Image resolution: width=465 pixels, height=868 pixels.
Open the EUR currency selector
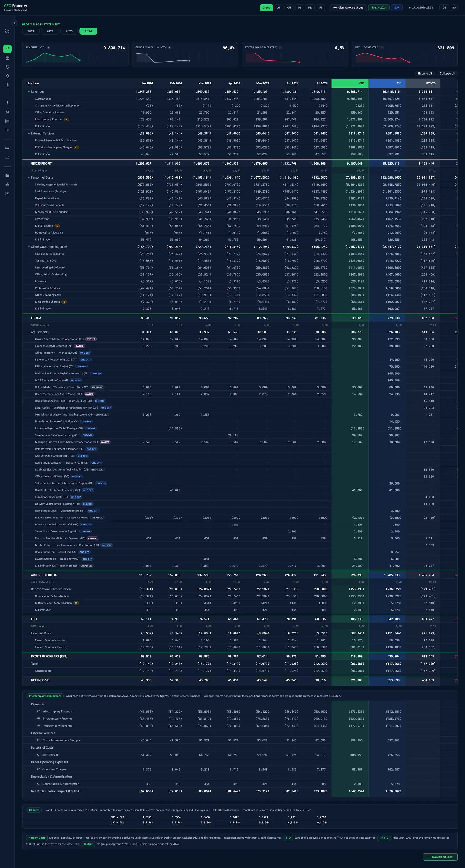397,7
